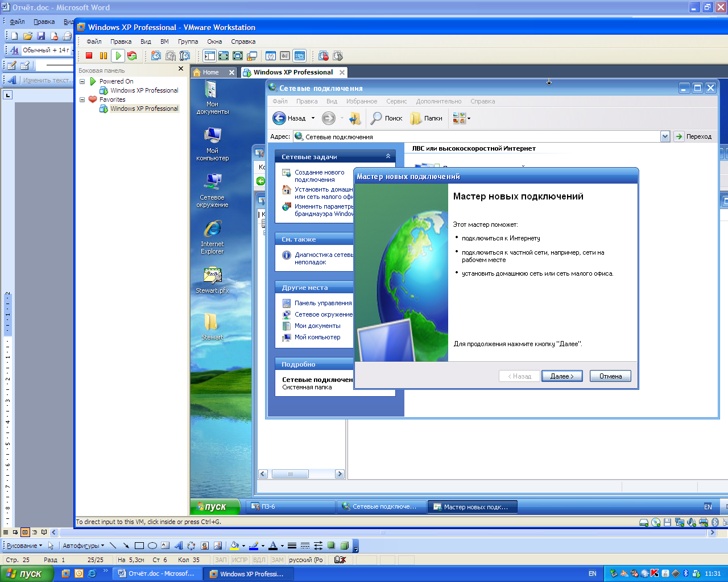Open the Диагностика сетевых неполадок link

[x=324, y=259]
